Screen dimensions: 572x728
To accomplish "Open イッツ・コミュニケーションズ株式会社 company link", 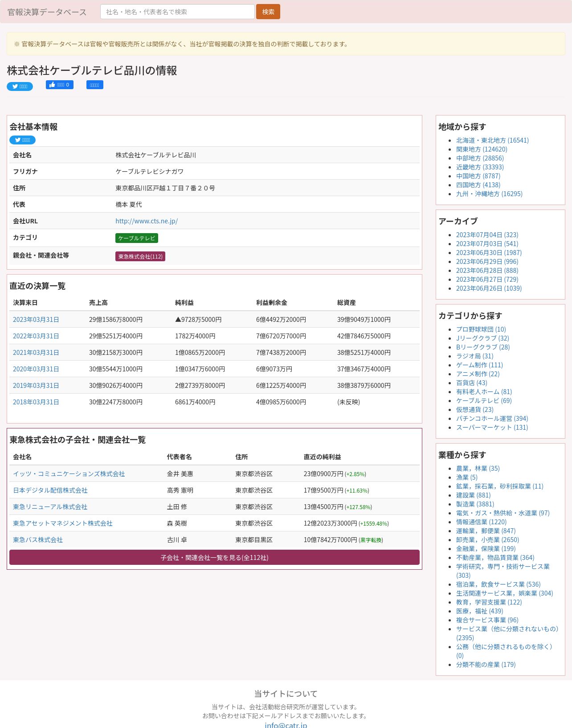I will coord(69,474).
